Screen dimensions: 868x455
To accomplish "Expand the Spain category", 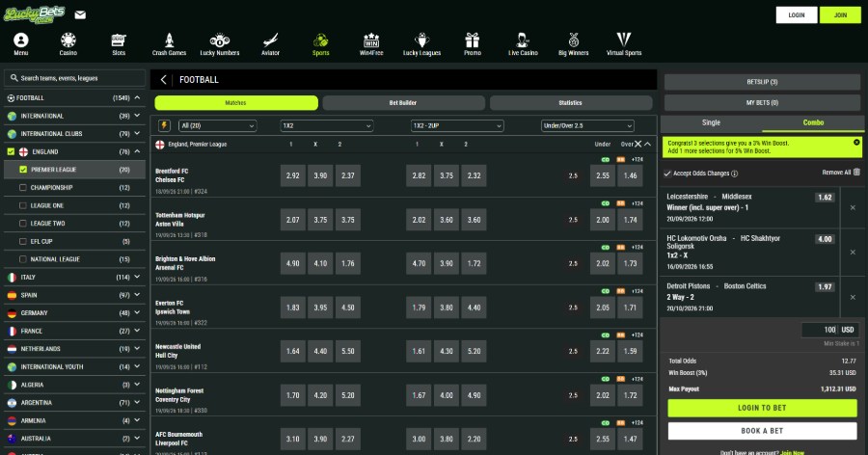I will [137, 295].
